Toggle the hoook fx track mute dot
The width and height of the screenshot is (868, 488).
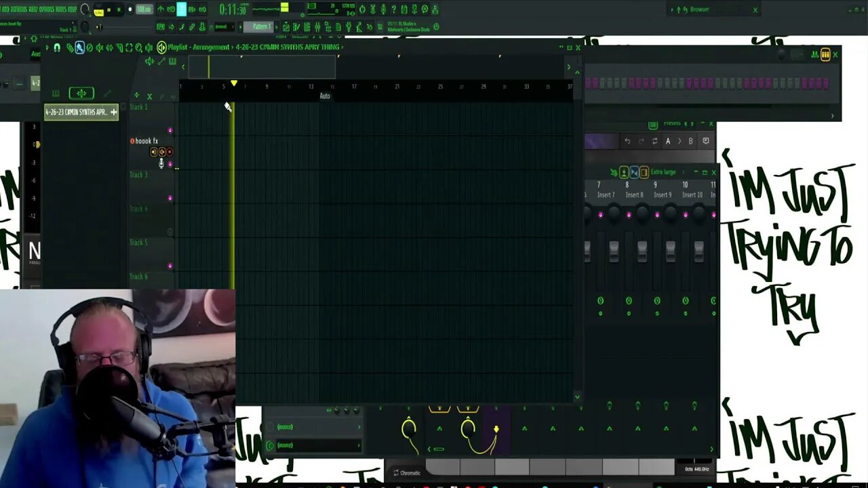coord(170,164)
